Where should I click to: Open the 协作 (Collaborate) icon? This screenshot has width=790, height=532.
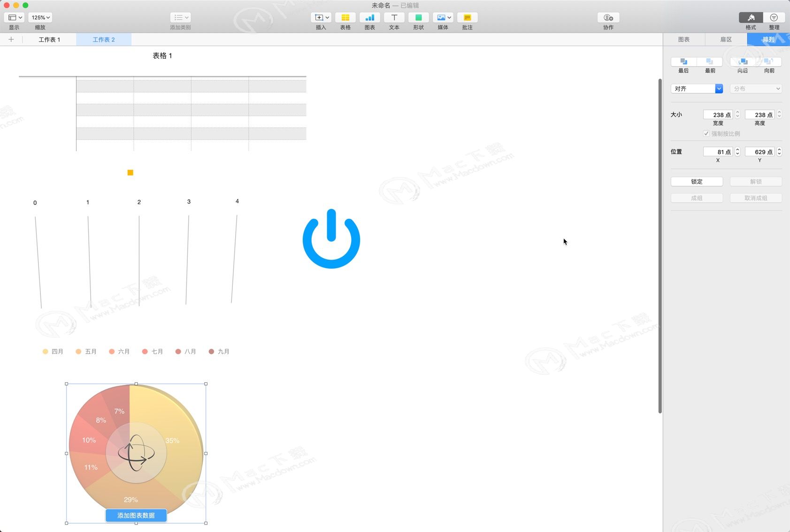(x=608, y=18)
